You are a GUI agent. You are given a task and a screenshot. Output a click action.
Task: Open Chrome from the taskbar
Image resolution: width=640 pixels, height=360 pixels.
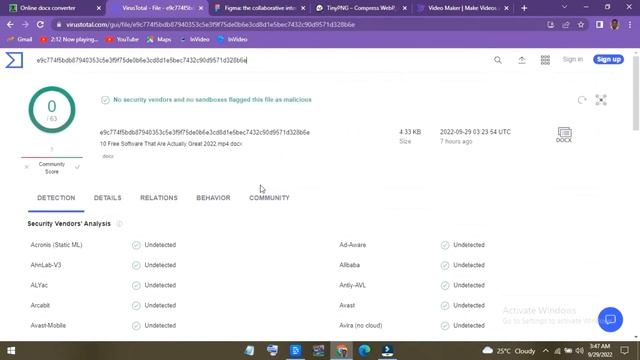342,351
